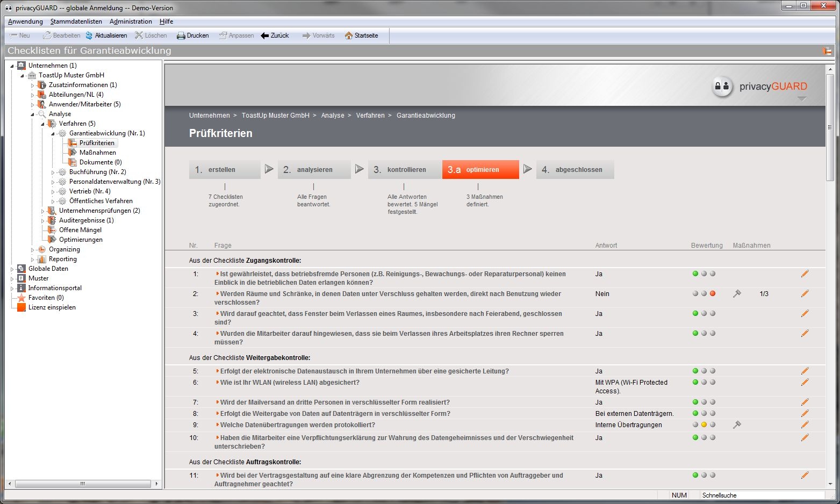Click the red rating dot for question 2
Screen dimensions: 840x504
coord(713,294)
